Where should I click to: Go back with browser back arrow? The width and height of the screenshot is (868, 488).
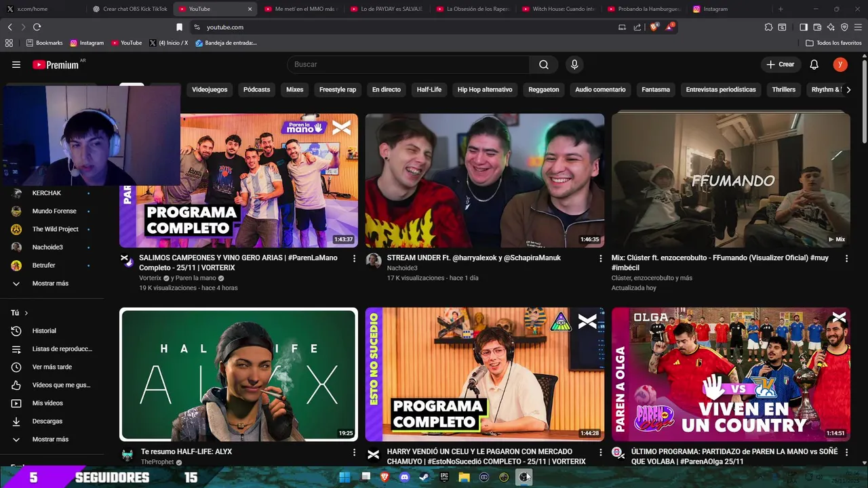click(x=9, y=27)
